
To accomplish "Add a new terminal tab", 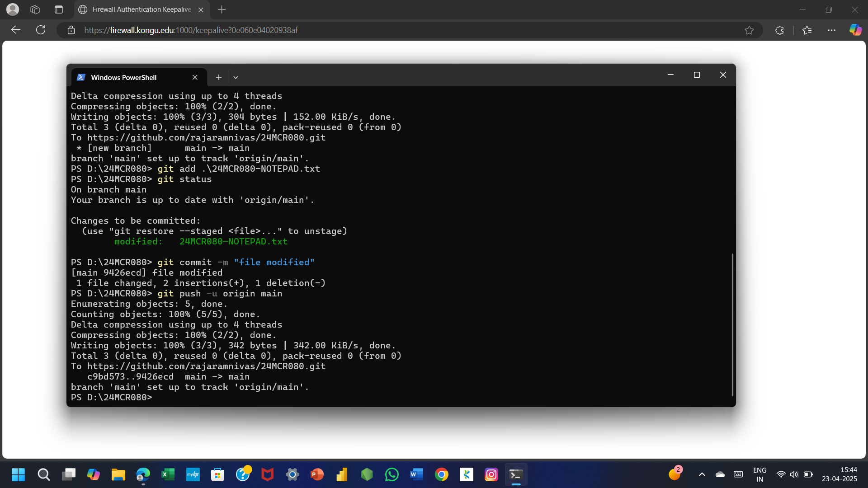I will (218, 77).
